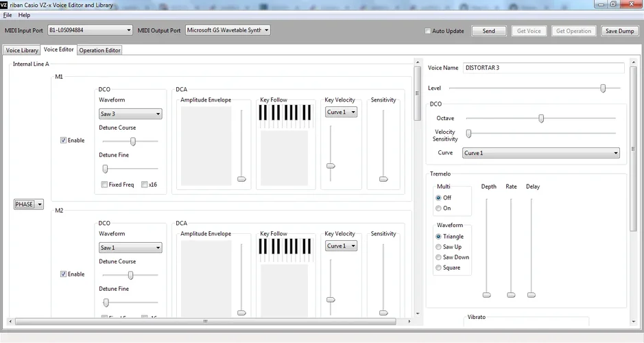The image size is (644, 343).
Task: Click the Save Dump button
Action: pyautogui.click(x=619, y=31)
